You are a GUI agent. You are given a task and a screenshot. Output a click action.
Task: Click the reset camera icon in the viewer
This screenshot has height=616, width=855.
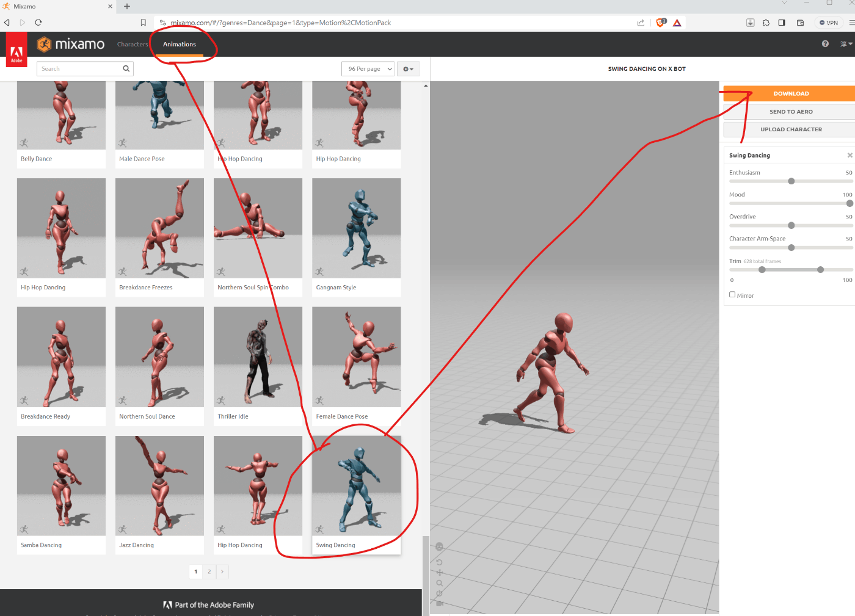pyautogui.click(x=438, y=562)
